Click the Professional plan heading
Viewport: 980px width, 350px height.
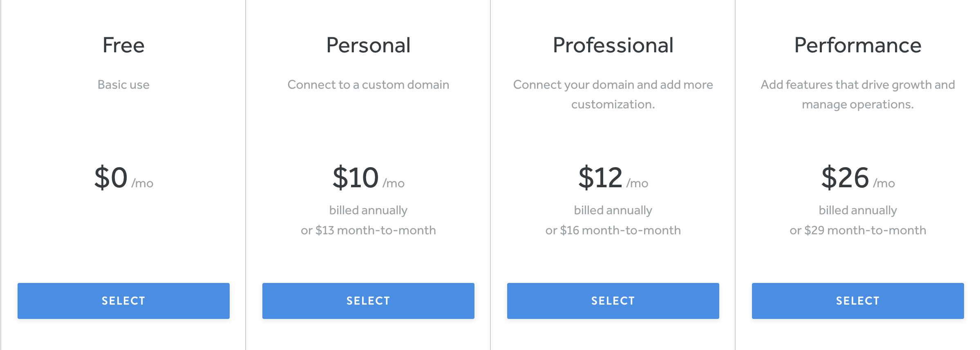[x=613, y=45]
